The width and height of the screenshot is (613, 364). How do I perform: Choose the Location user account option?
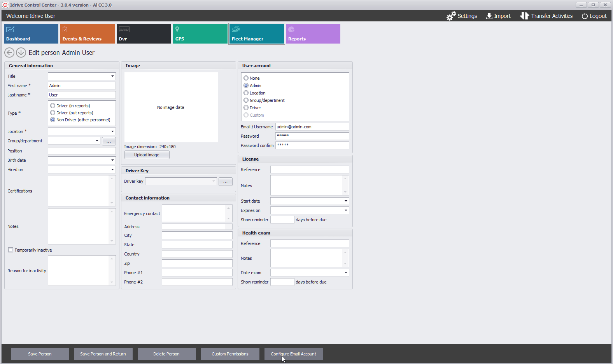(x=246, y=93)
